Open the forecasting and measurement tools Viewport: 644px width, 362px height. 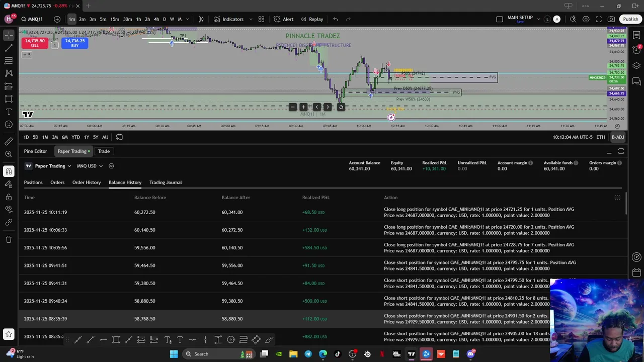9,86
